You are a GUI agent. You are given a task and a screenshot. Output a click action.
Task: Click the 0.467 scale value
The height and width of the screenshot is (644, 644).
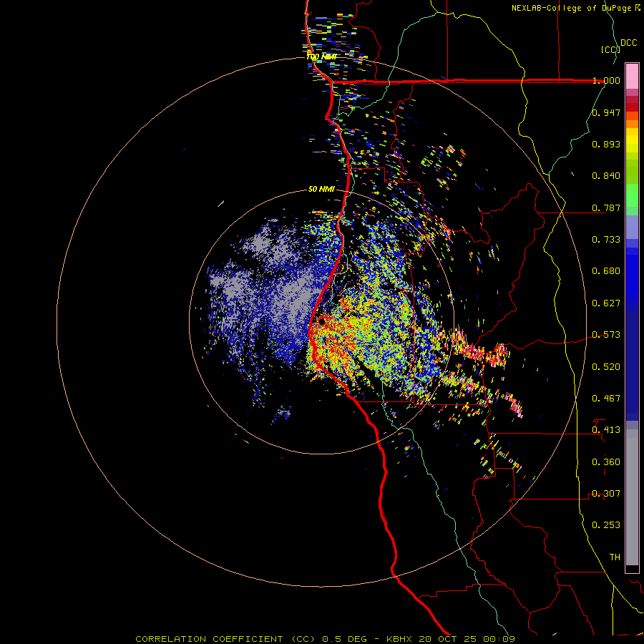click(606, 399)
